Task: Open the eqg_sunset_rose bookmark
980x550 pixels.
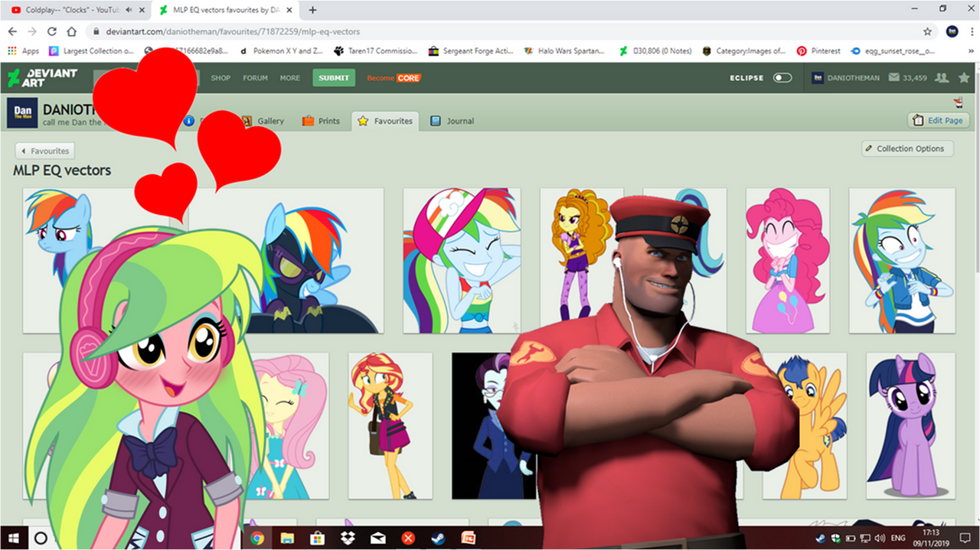Action: (893, 51)
